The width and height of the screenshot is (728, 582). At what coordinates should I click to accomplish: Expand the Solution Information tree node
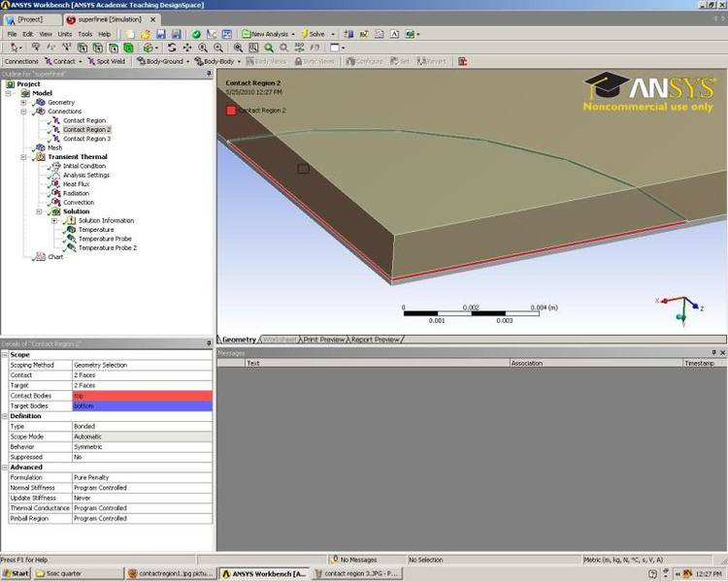(x=54, y=221)
